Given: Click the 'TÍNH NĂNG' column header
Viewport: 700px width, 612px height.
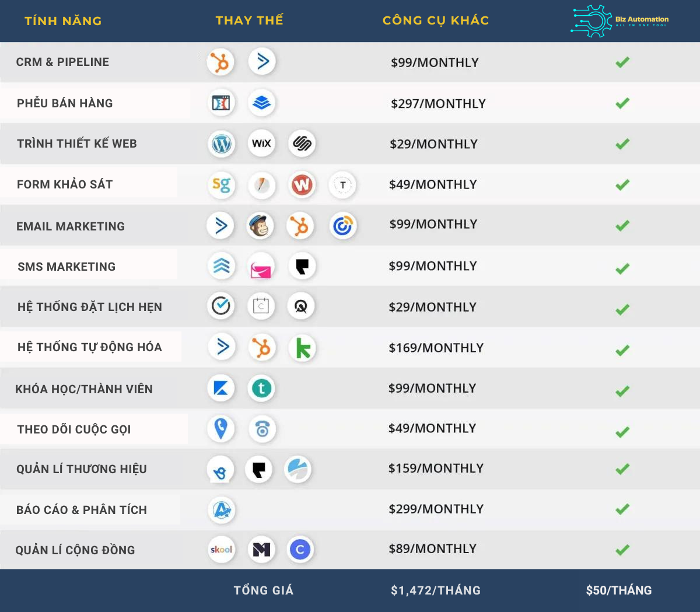Looking at the screenshot, I should pos(63,21).
